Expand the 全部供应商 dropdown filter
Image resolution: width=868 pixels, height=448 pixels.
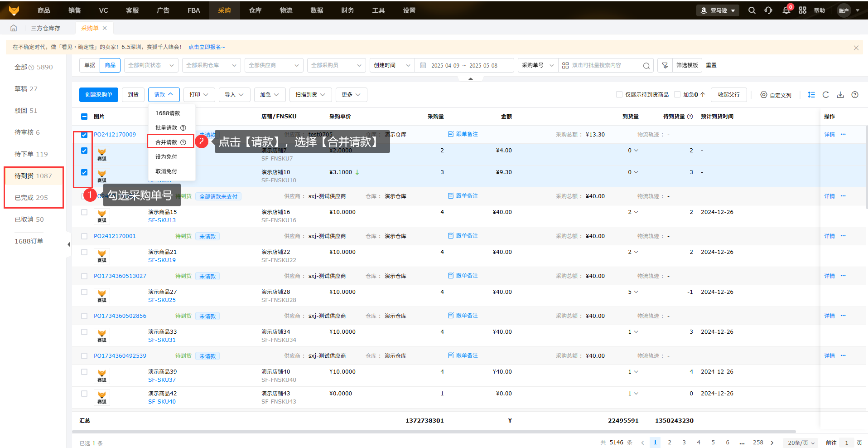pos(274,65)
